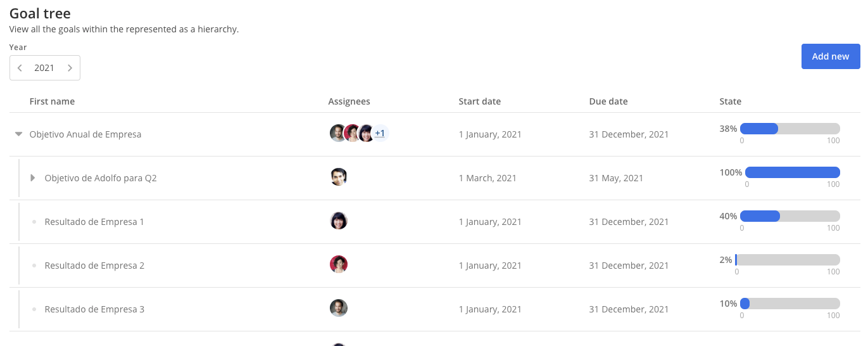Expand Objetivo de Adolfo para Q2
The height and width of the screenshot is (346, 868).
pyautogui.click(x=33, y=178)
